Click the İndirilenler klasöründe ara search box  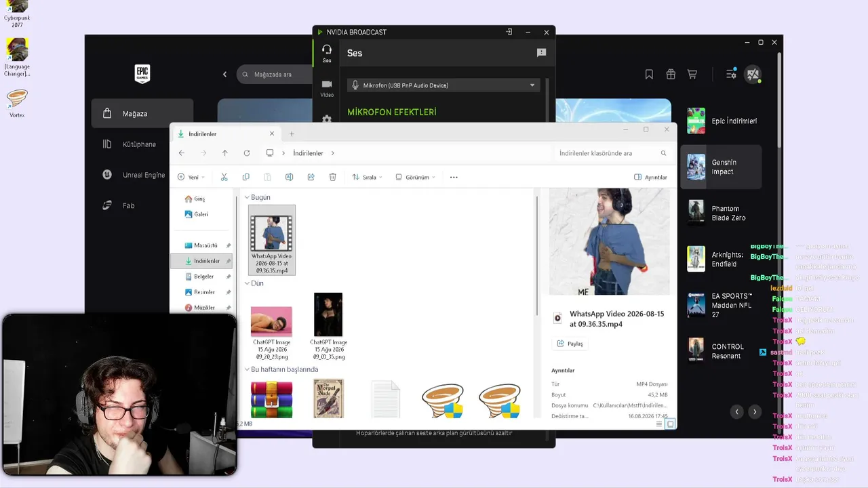pos(613,153)
